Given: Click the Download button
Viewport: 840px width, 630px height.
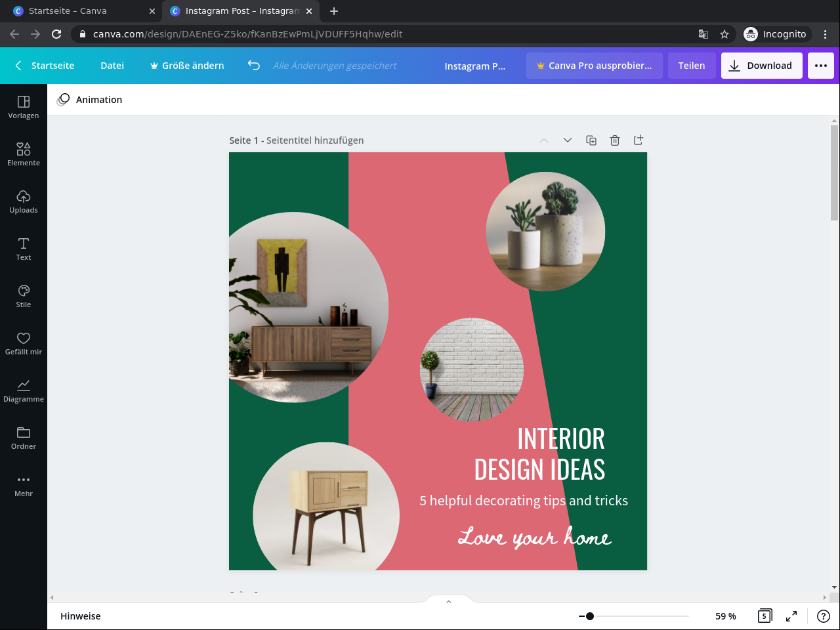Looking at the screenshot, I should 761,66.
